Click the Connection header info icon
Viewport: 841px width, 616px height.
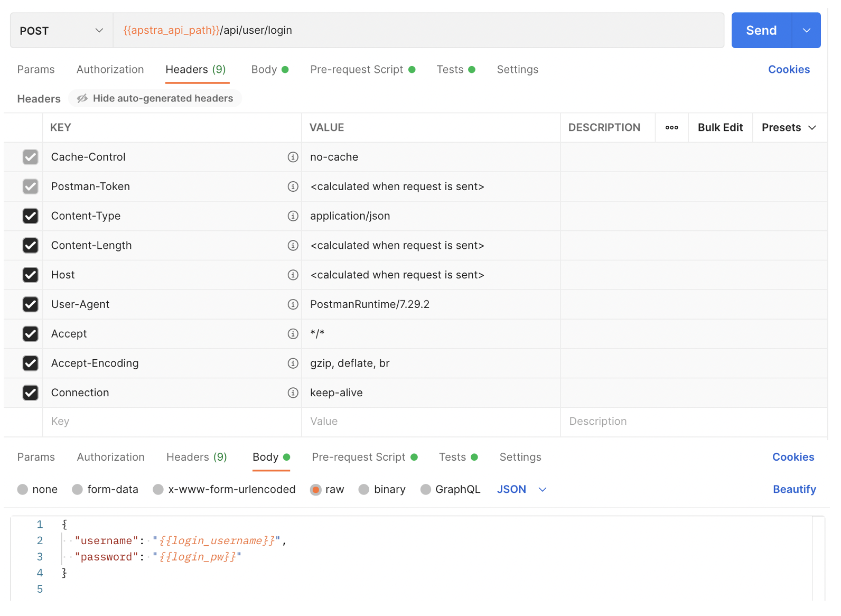pos(293,393)
